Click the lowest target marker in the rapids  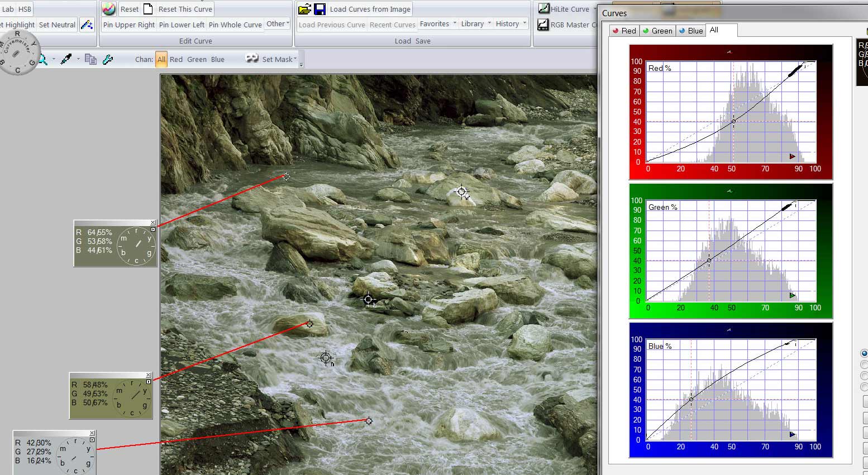point(326,358)
